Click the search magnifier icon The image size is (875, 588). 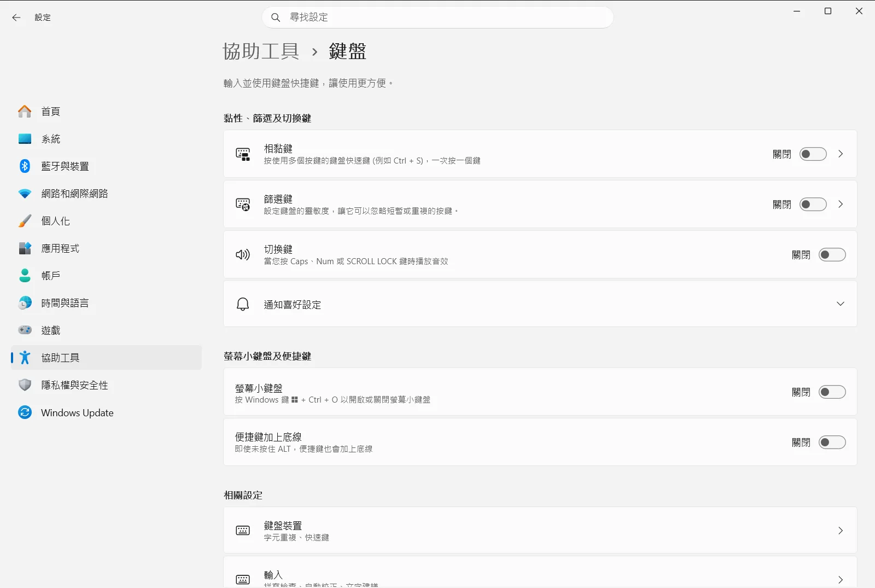coord(276,18)
